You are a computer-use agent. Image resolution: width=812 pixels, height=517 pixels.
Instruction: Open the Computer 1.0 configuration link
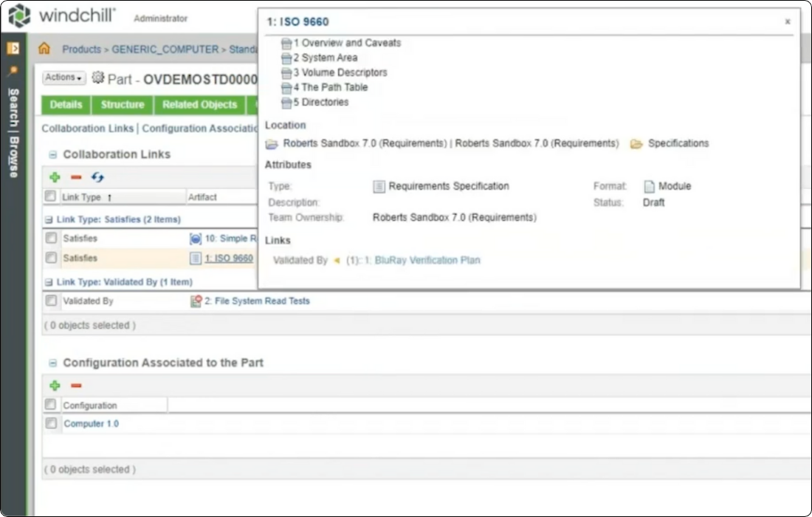[x=91, y=424]
